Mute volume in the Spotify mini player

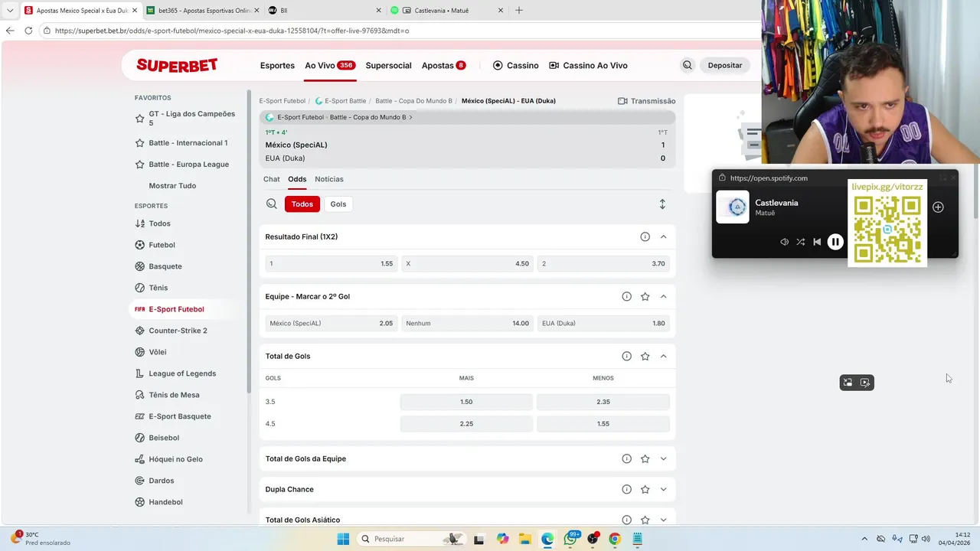coord(784,242)
